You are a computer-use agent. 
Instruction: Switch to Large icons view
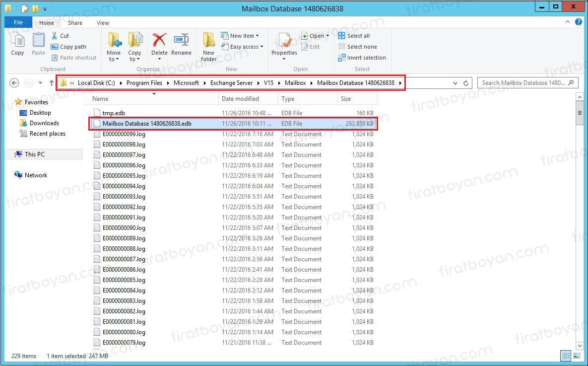tap(576, 356)
